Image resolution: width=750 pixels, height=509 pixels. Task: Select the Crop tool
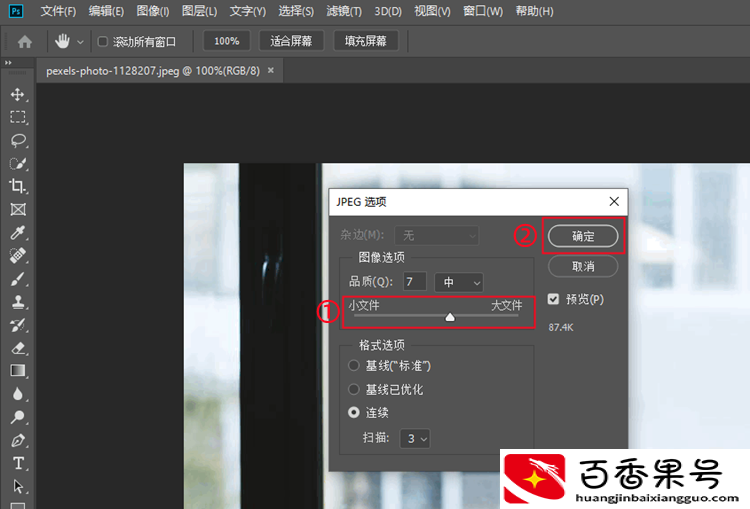coord(18,186)
